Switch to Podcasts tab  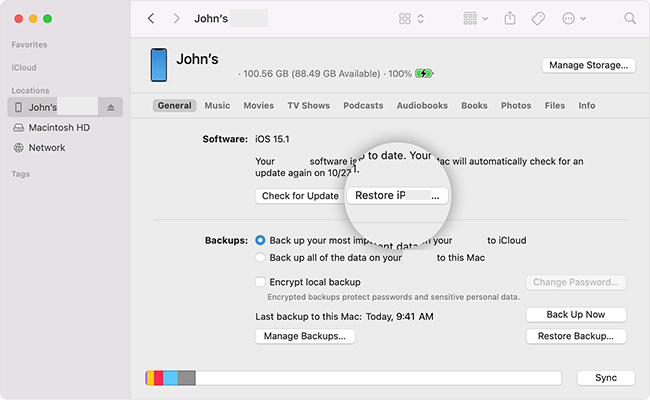(x=363, y=105)
